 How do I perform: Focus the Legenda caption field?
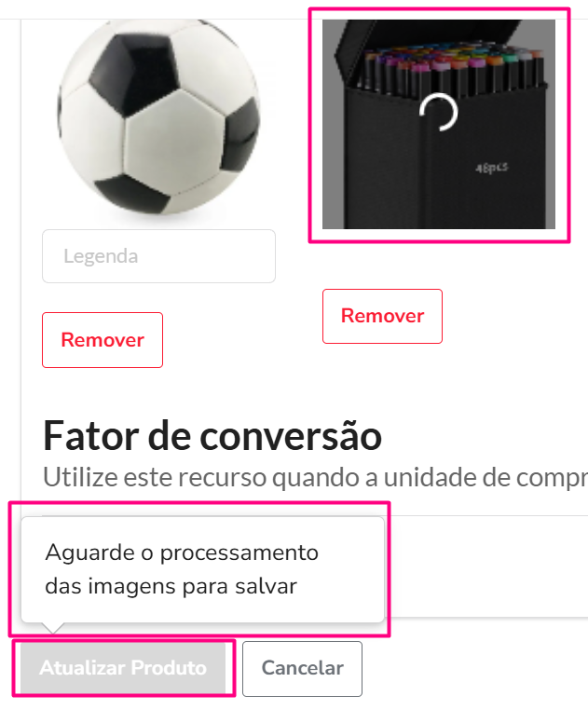pyautogui.click(x=158, y=256)
